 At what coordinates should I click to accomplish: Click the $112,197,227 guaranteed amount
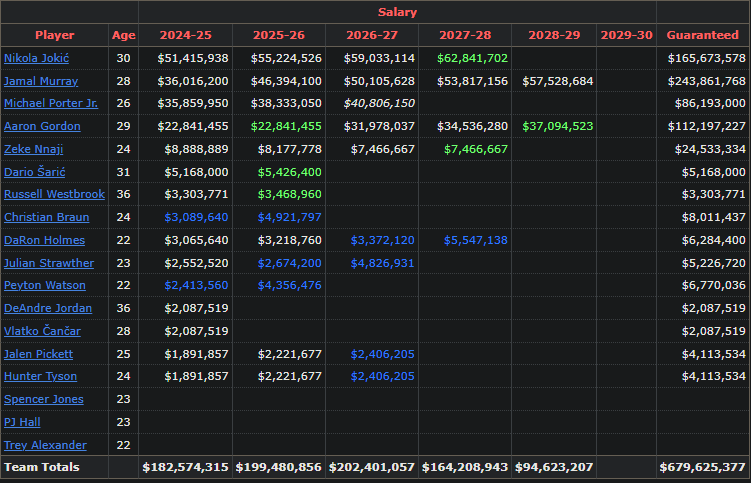707,126
